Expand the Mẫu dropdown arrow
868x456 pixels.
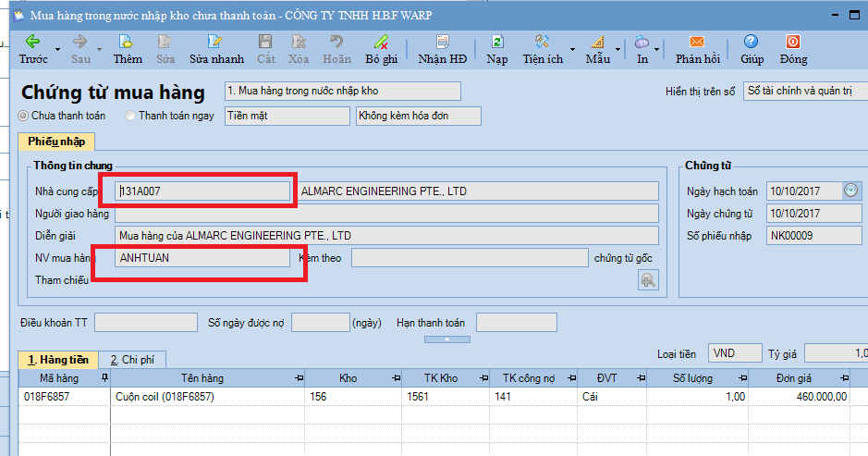click(x=617, y=49)
